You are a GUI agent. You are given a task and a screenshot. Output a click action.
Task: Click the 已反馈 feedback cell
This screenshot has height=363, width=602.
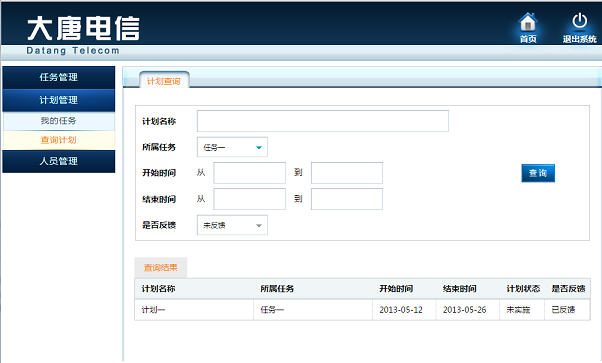[567, 310]
